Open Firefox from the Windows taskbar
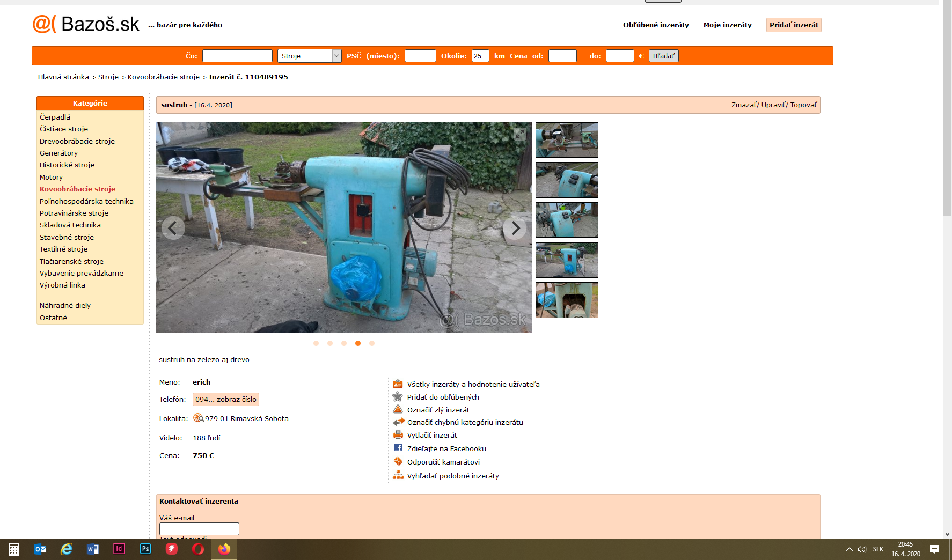Image resolution: width=952 pixels, height=560 pixels. tap(224, 549)
